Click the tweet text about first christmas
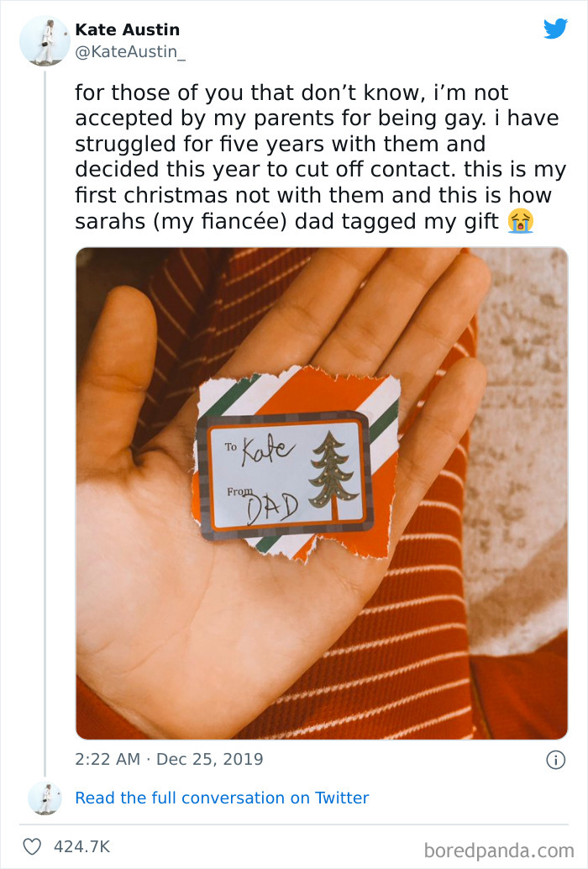Viewport: 588px width, 869px height. point(321,157)
